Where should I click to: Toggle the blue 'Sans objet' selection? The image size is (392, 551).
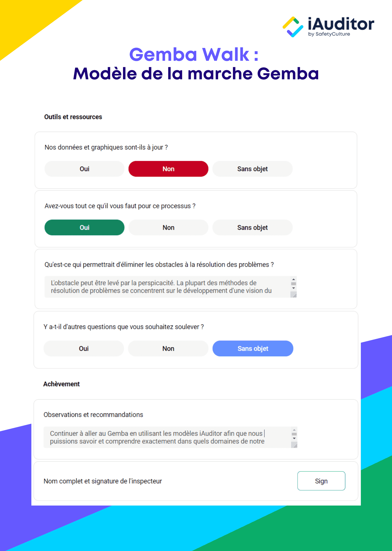[x=252, y=348]
